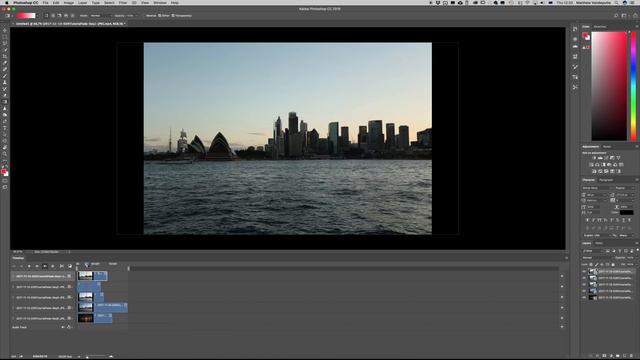Open the anti-aliasing dropdown in Character panel

pos(627,236)
